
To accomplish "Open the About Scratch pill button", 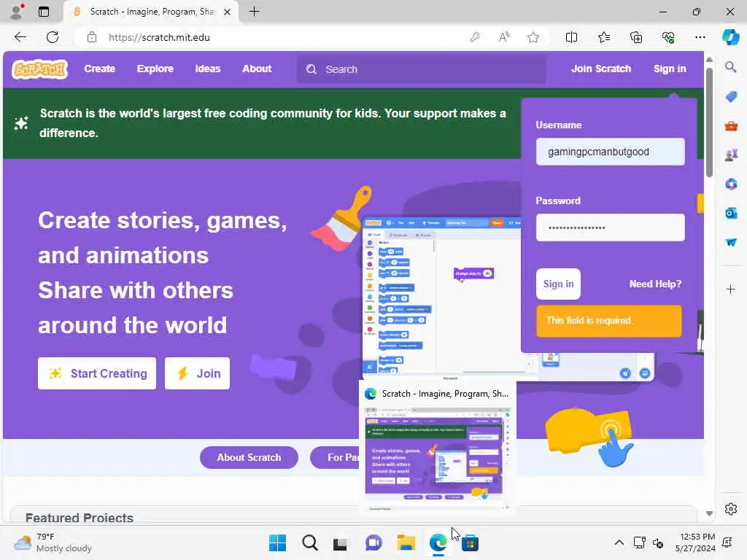I will point(249,458).
